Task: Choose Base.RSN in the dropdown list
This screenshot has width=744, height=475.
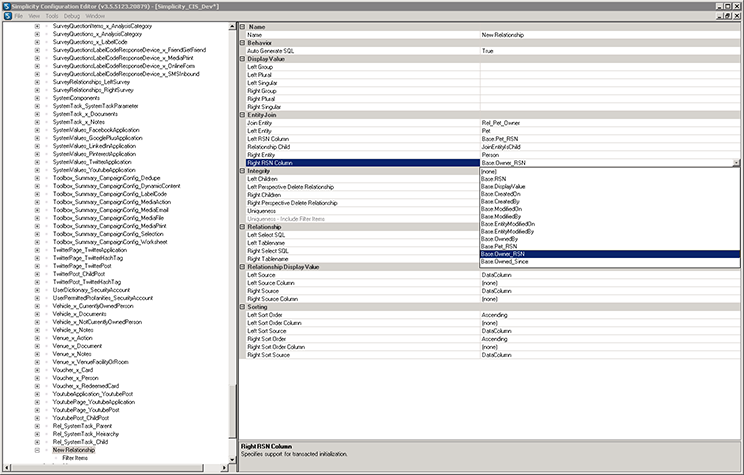Action: click(x=610, y=179)
